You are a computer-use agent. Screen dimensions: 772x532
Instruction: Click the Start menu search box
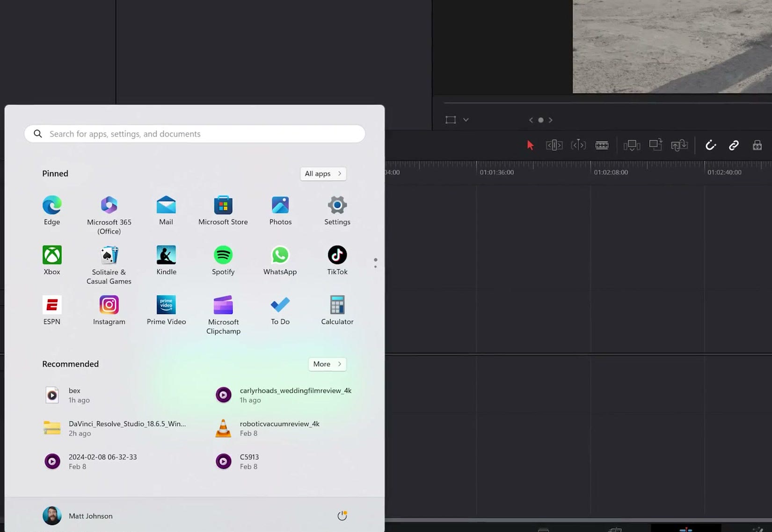click(195, 134)
